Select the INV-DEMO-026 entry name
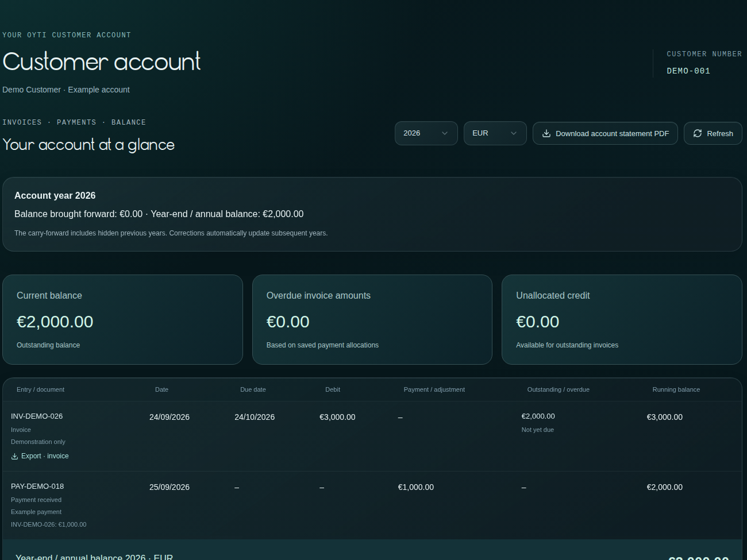This screenshot has width=747, height=560. point(37,416)
